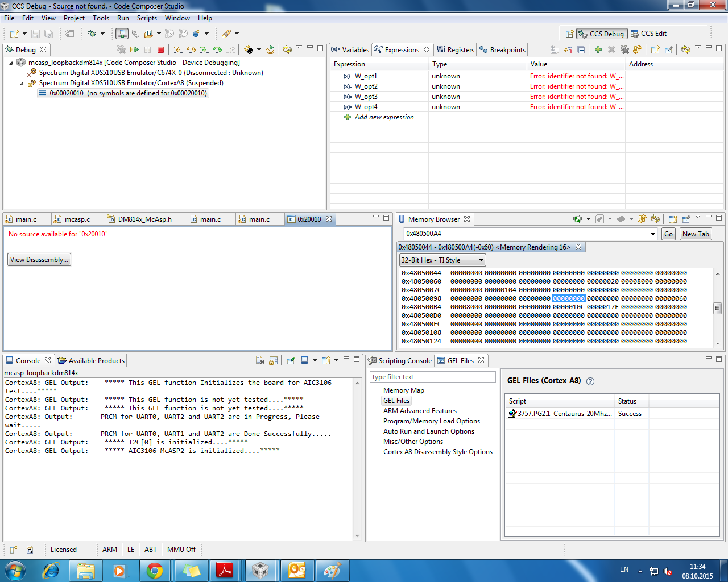This screenshot has height=582, width=728.
Task: Click the console scroll down arrow
Action: coord(357,535)
